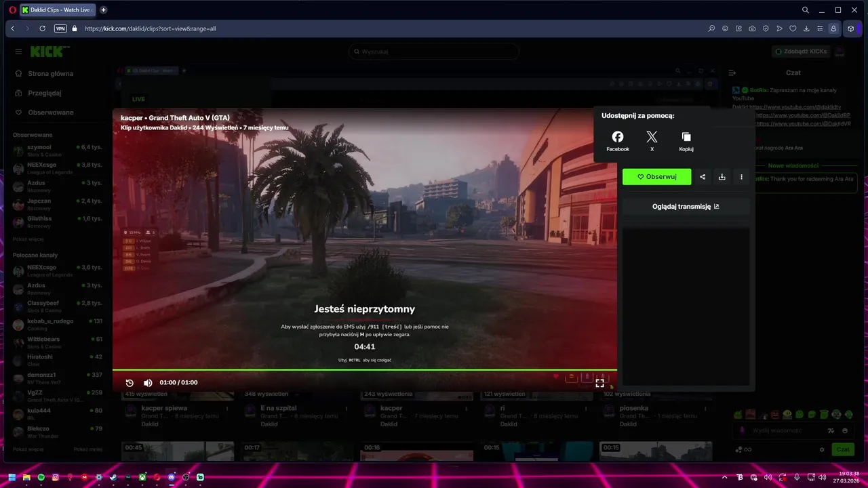Screen dimensions: 868x488
Task: Click the 01:00 / 01:00 time readout
Action: [179, 383]
